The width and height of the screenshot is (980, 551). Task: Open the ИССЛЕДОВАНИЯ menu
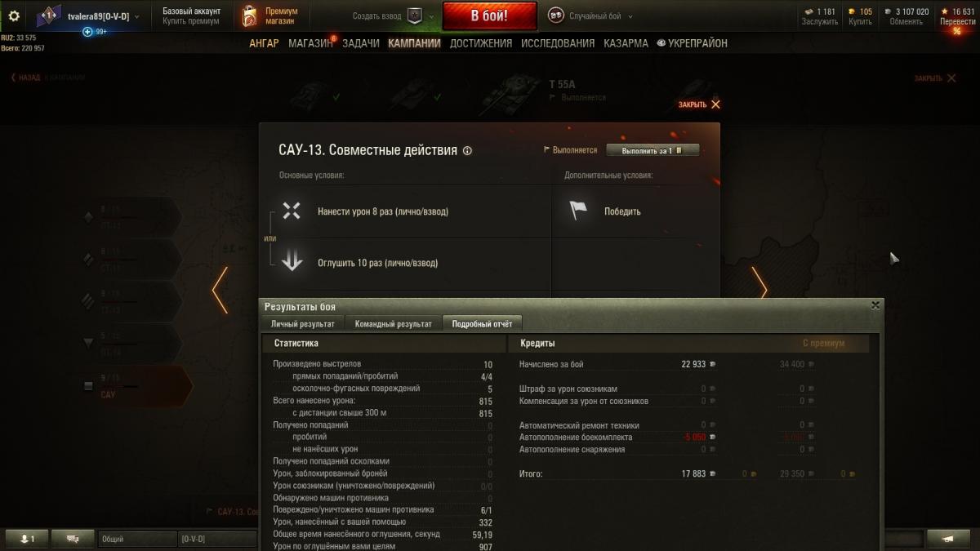[x=558, y=43]
